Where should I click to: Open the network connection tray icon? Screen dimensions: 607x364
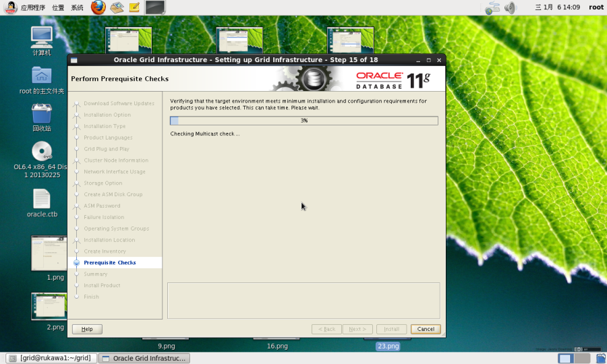[492, 7]
